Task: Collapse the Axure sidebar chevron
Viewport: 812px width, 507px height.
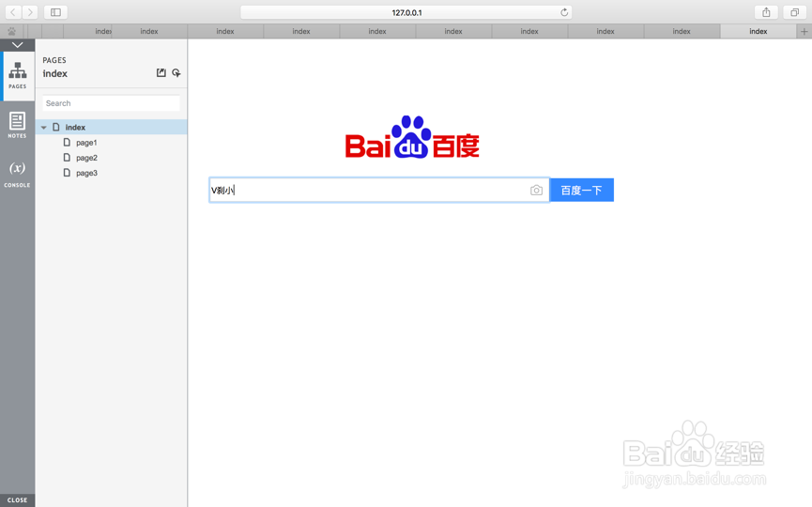Action: click(17, 45)
